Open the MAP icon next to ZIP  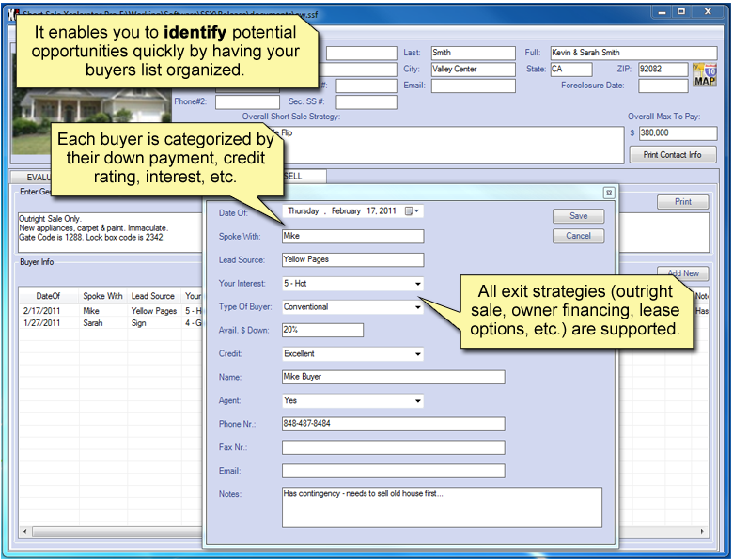pyautogui.click(x=705, y=75)
